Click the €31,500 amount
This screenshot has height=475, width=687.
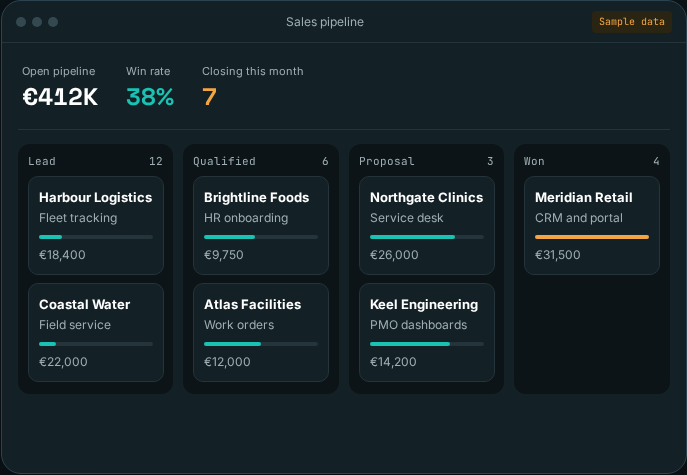click(x=558, y=255)
